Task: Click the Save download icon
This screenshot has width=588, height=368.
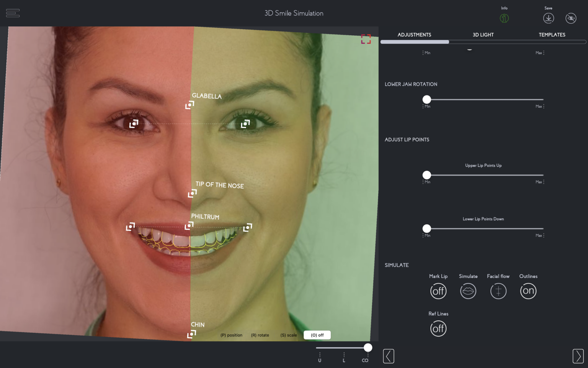Action: pos(549,18)
